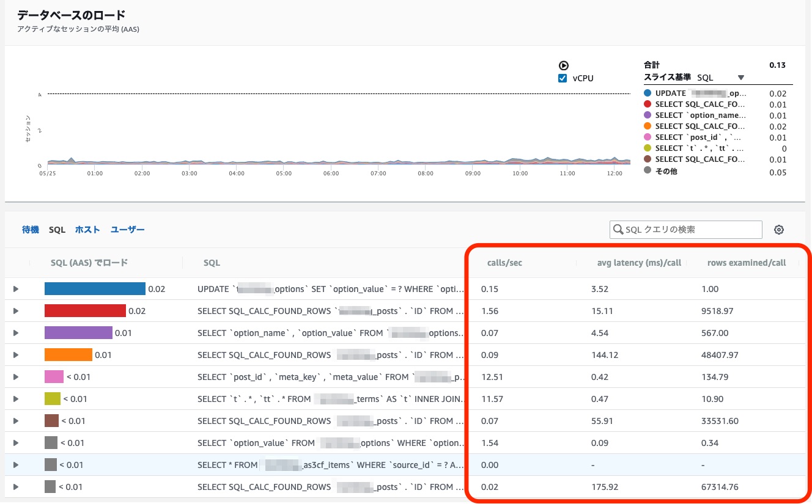Click the 67314.76 rows examined value
The width and height of the screenshot is (812, 504).
click(x=720, y=487)
